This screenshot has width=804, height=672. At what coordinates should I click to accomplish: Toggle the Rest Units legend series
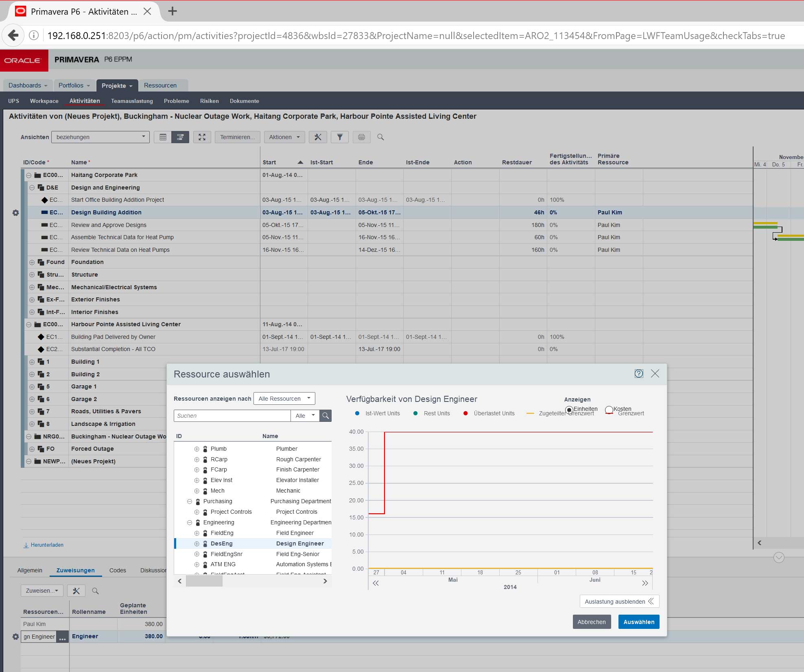[x=432, y=413]
